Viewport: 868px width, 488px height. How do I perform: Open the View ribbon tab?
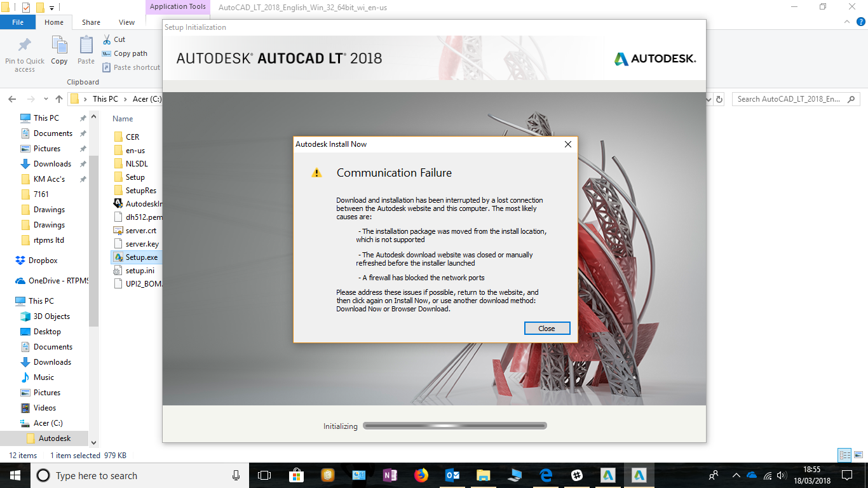coord(127,22)
